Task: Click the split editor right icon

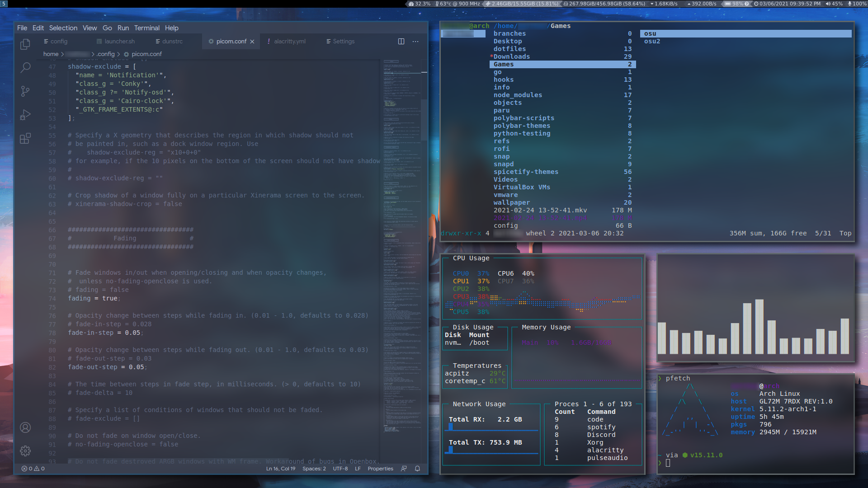Action: (x=401, y=41)
